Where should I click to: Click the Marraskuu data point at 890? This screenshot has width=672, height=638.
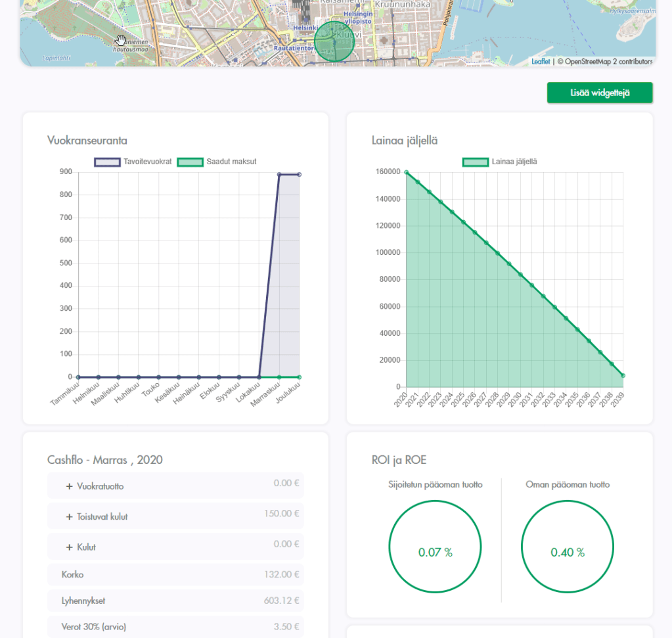tap(279, 175)
